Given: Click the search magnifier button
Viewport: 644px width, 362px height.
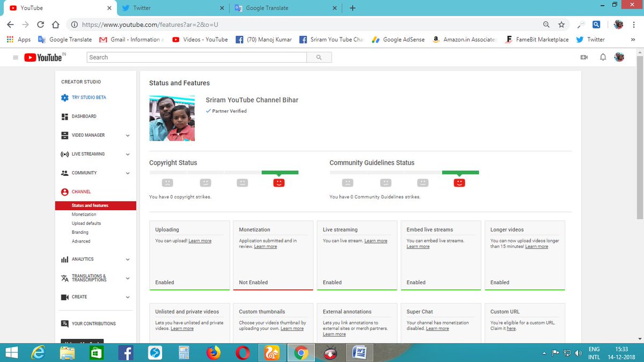Looking at the screenshot, I should [319, 57].
